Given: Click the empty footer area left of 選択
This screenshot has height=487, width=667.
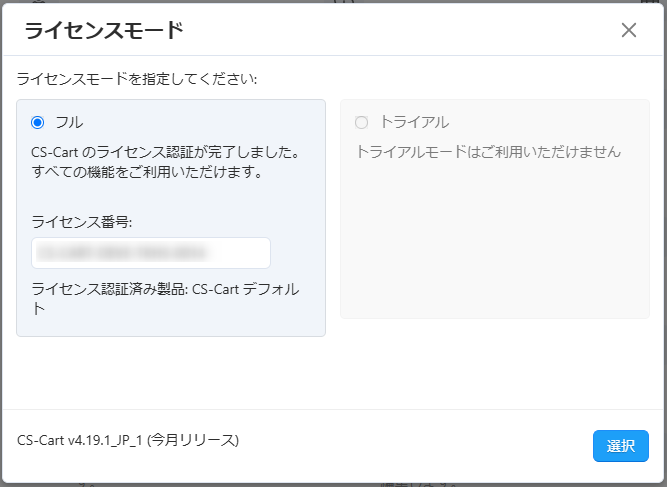Looking at the screenshot, I should click(x=420, y=446).
